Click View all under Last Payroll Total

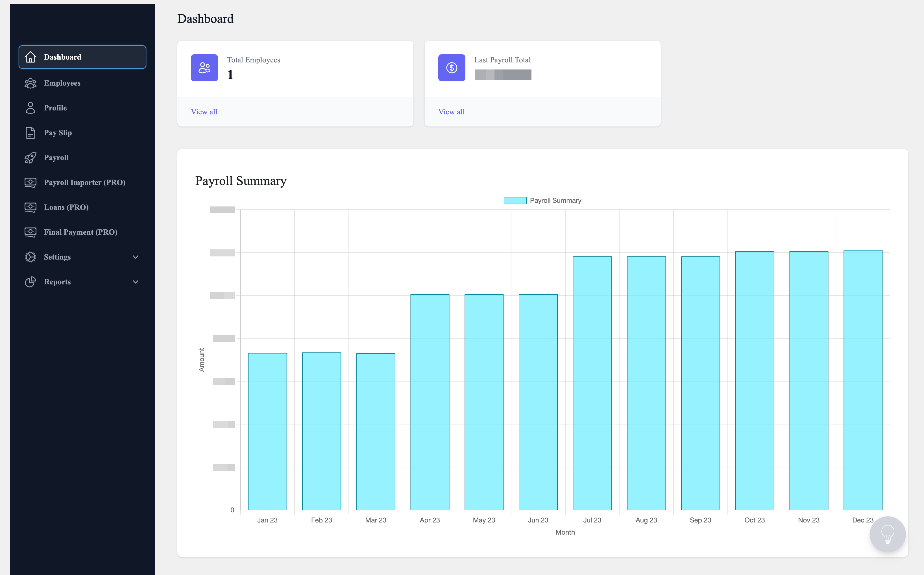451,112
